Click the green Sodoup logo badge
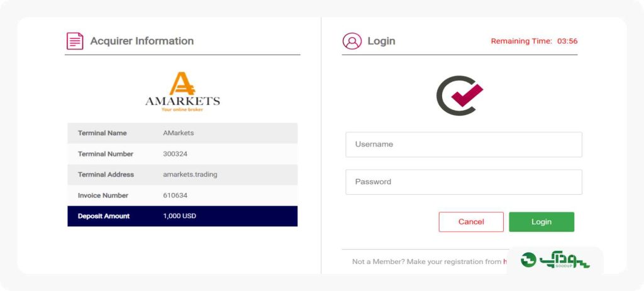This screenshot has width=644, height=291. pyautogui.click(x=555, y=260)
